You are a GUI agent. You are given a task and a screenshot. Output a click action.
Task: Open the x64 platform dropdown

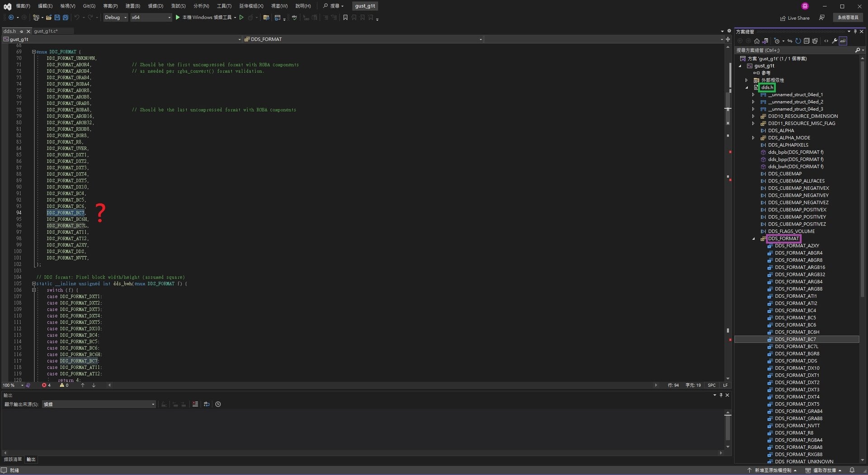coord(151,17)
